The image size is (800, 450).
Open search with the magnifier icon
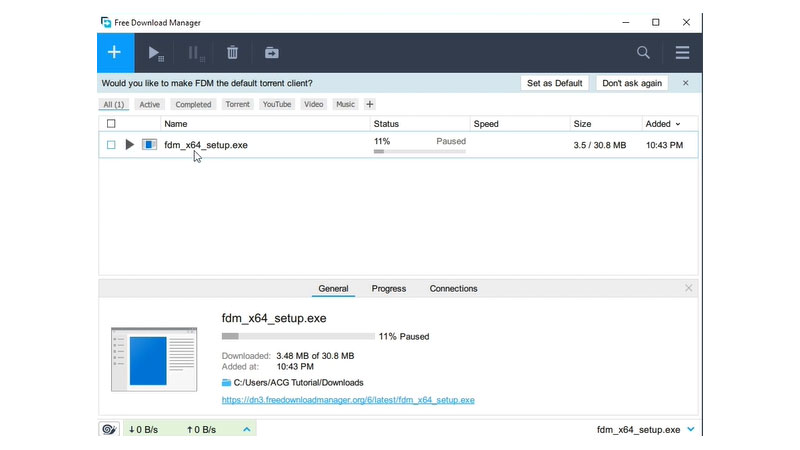[x=643, y=53]
